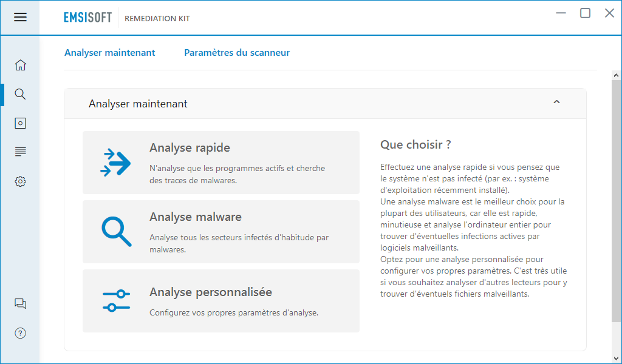The height and width of the screenshot is (364, 622).
Task: Open Settings gear in sidebar
Action: [x=20, y=181]
